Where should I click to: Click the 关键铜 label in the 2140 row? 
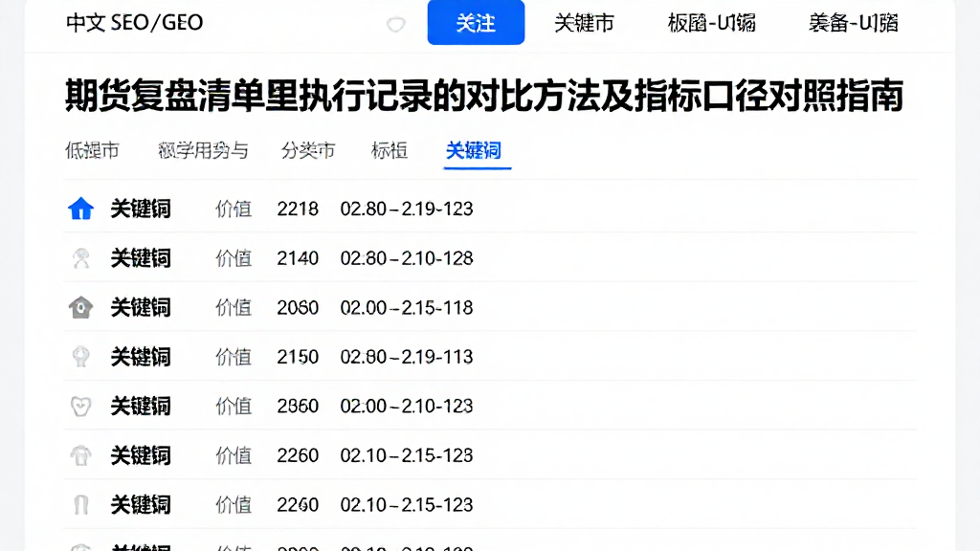pyautogui.click(x=141, y=258)
